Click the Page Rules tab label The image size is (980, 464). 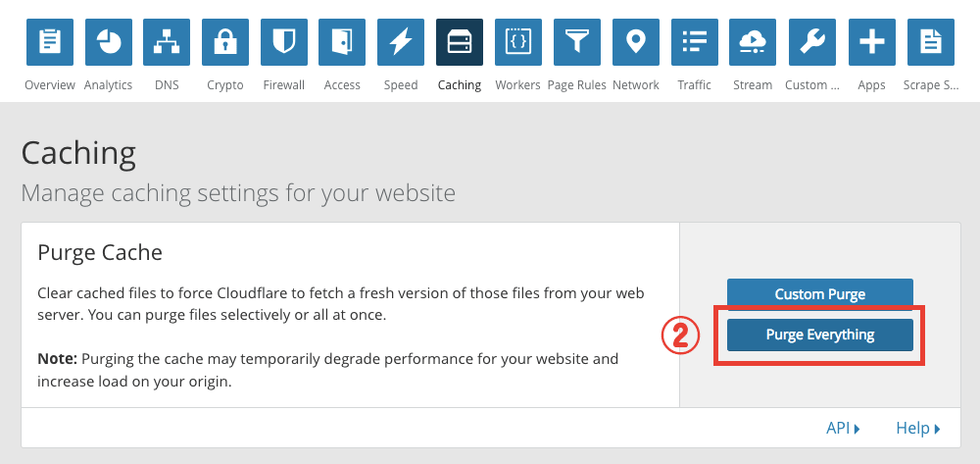coord(577,85)
